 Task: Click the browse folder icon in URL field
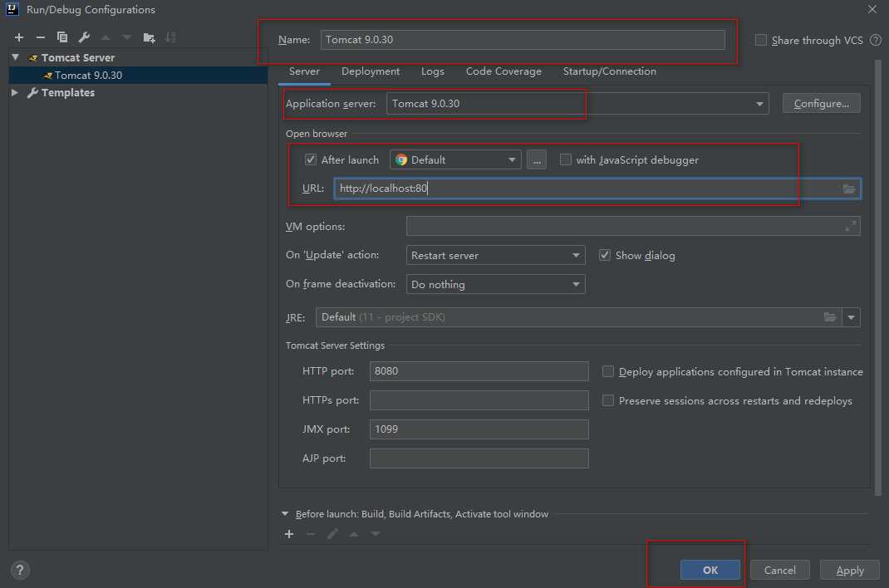point(849,189)
